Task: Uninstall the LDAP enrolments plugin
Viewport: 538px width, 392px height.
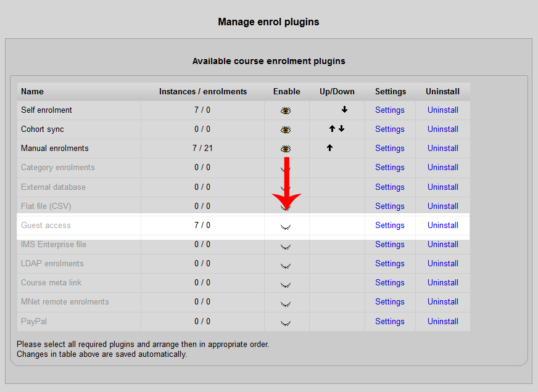Action: coord(443,264)
